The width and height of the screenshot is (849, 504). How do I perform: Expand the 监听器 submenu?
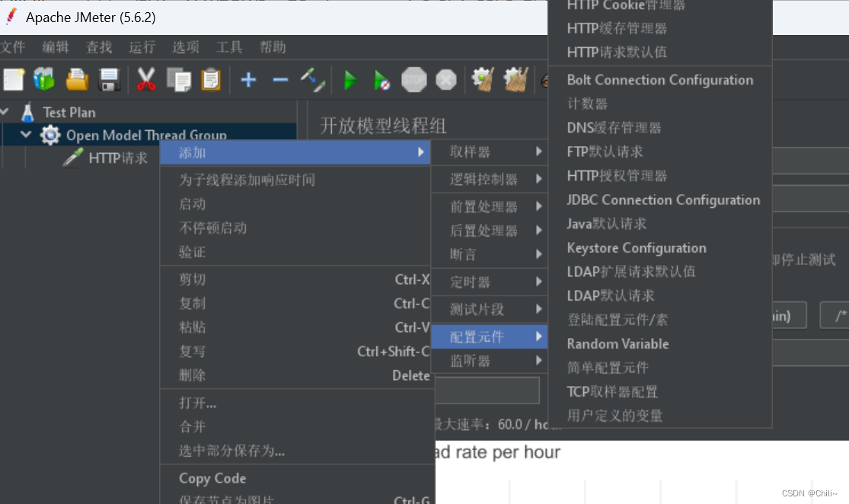point(490,361)
